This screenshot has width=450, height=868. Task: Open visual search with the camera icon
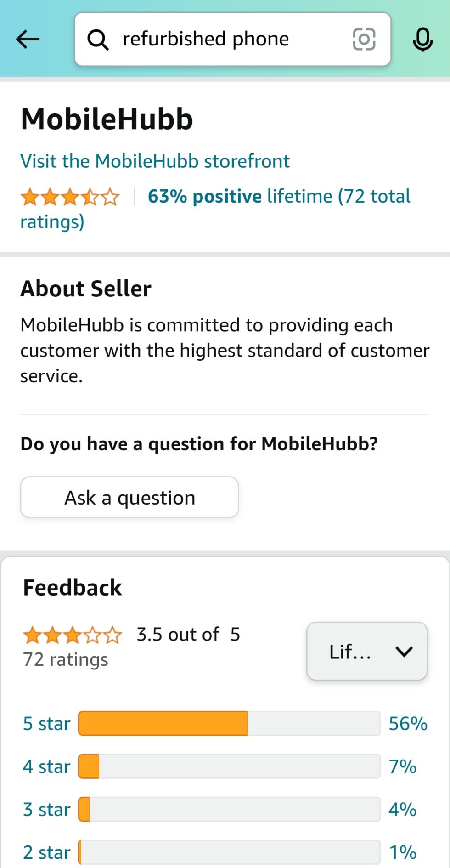pyautogui.click(x=364, y=39)
